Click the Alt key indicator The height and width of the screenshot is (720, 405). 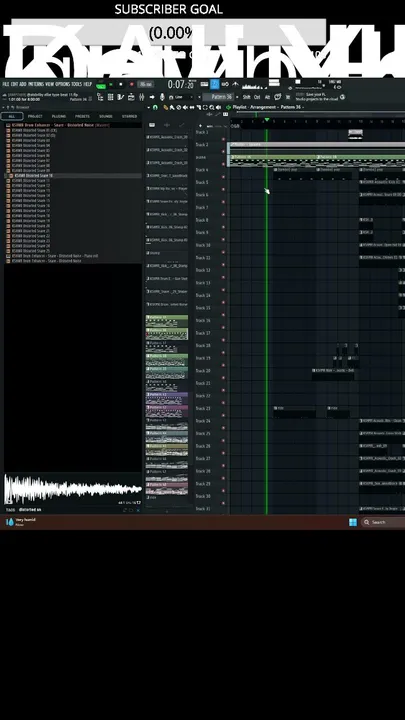(x=267, y=97)
